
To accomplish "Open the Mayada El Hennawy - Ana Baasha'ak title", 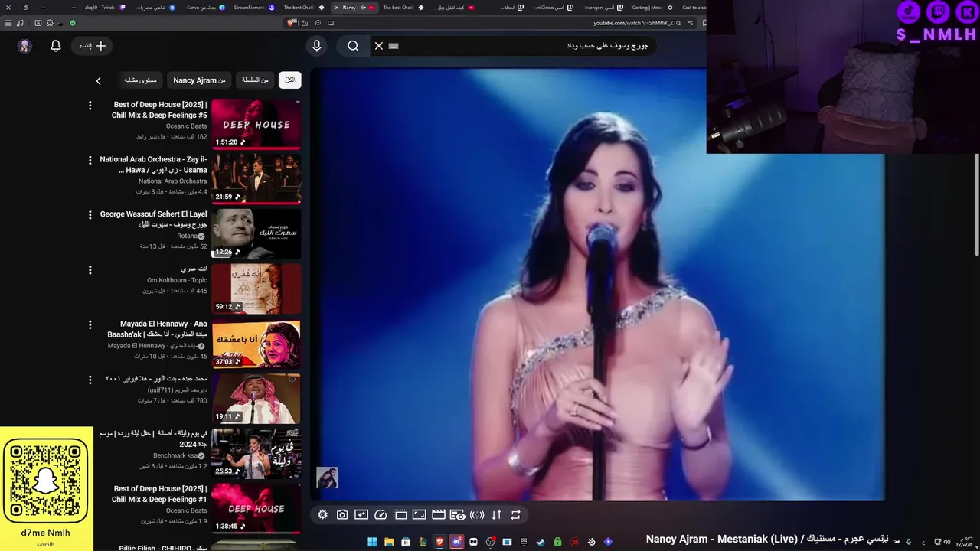I will [158, 329].
